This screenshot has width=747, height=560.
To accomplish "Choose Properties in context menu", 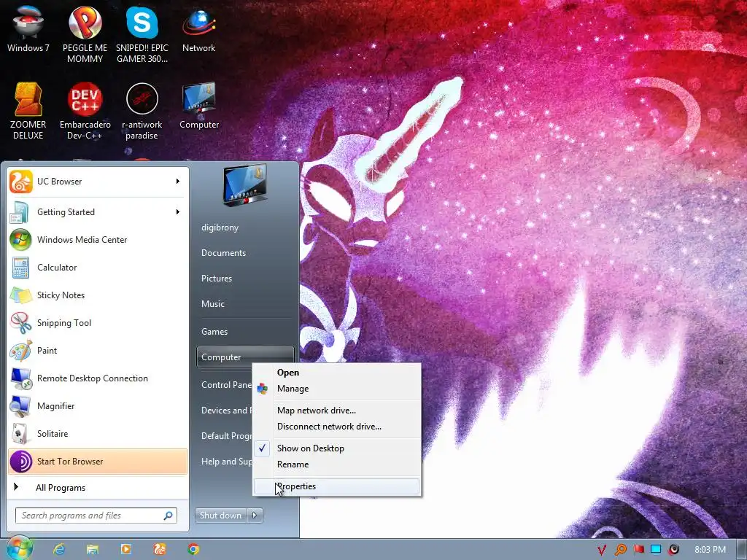I will 336,486.
